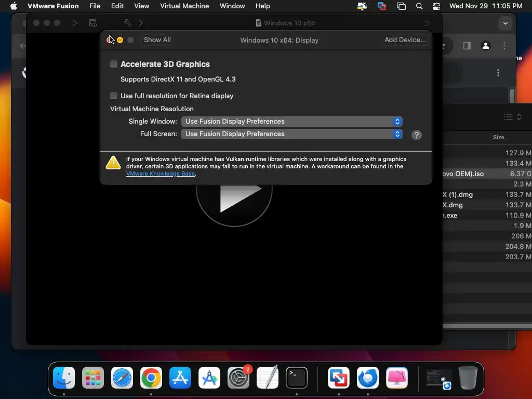Click the display network icon in menu bar
Viewport: 532px width, 399px height.
(x=362, y=6)
